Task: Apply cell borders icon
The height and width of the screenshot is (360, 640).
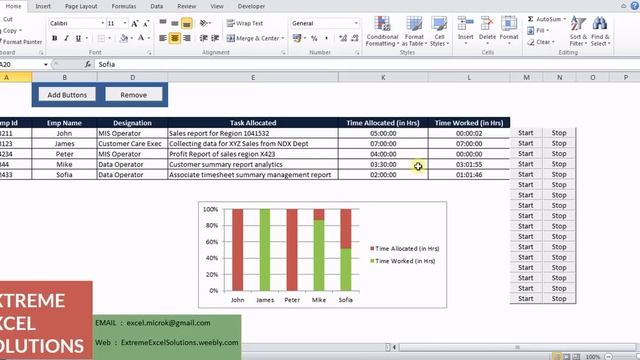Action: tap(101, 38)
